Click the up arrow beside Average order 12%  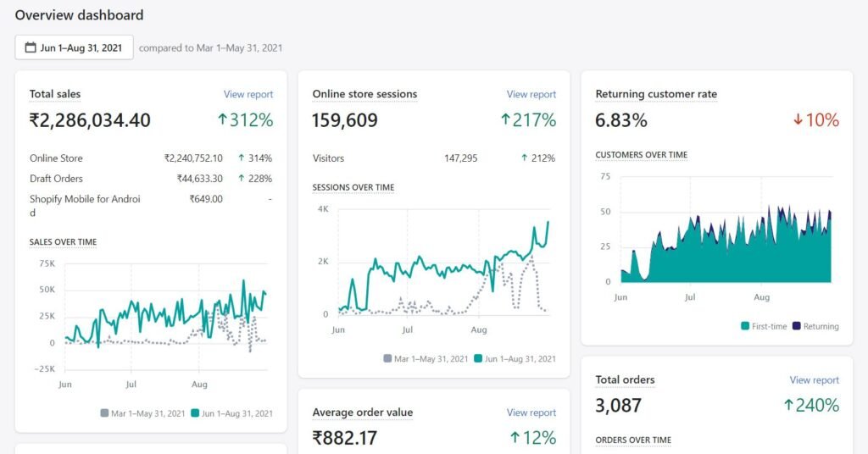point(515,438)
